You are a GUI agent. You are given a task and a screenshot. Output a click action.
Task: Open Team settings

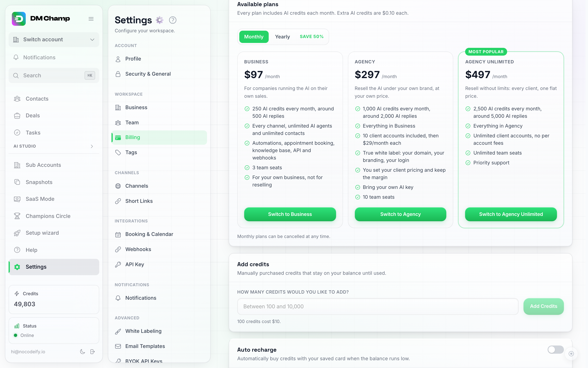tap(159, 123)
